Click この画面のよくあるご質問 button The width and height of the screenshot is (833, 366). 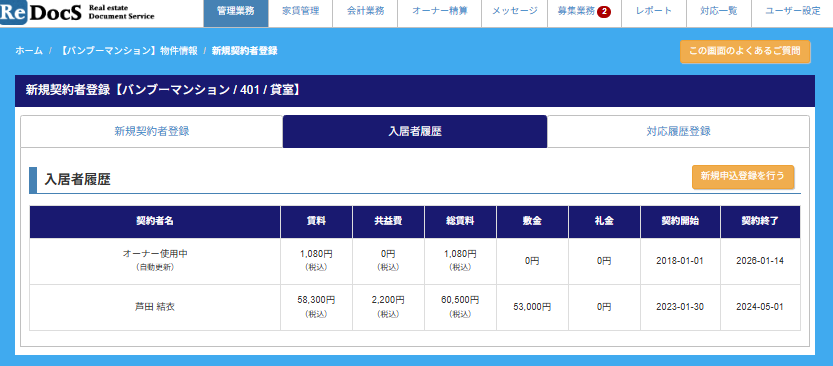[x=745, y=52]
